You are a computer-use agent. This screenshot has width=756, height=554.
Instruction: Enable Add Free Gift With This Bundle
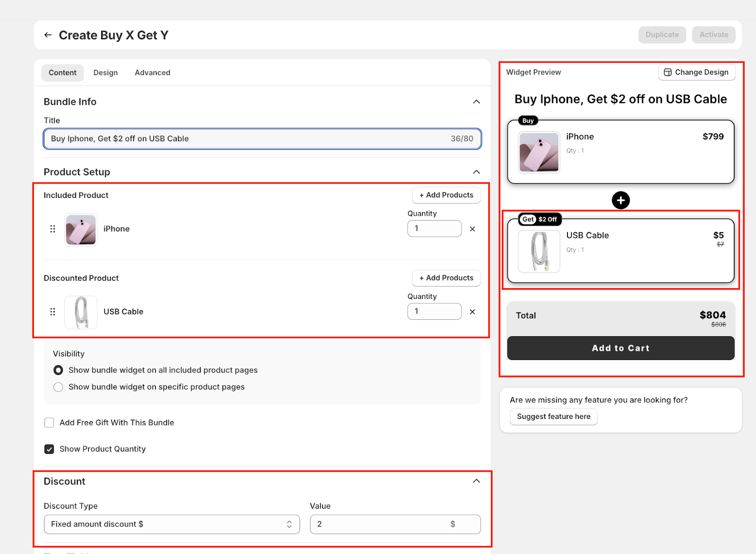(49, 423)
